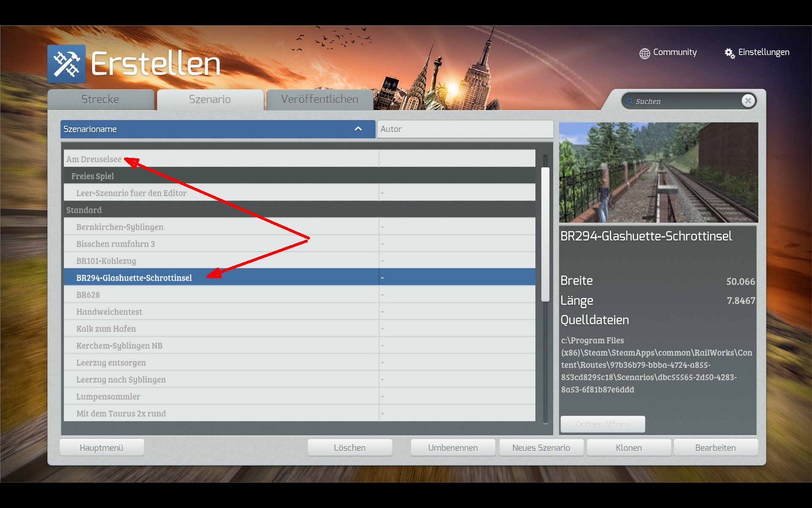
Task: Open the Community globe icon
Action: 645,53
